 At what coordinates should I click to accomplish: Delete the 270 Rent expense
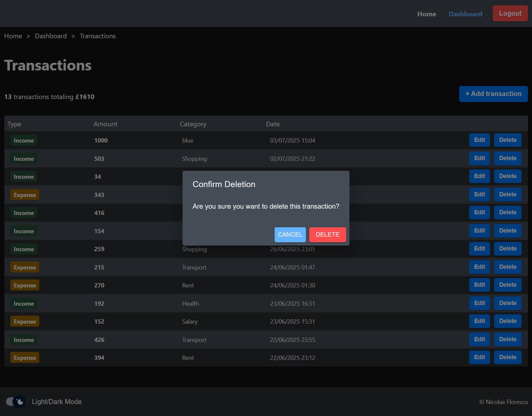coord(507,285)
